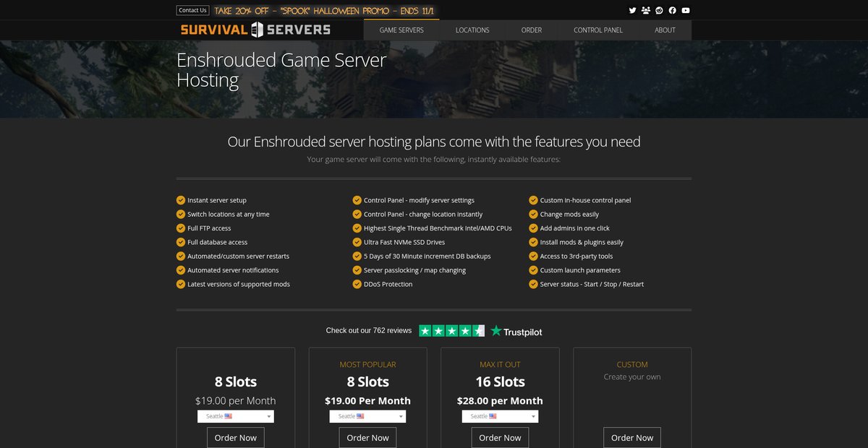Screen dimensions: 868x448
Task: Click the checkmark beside Custom launch parameters
Action: point(534,270)
